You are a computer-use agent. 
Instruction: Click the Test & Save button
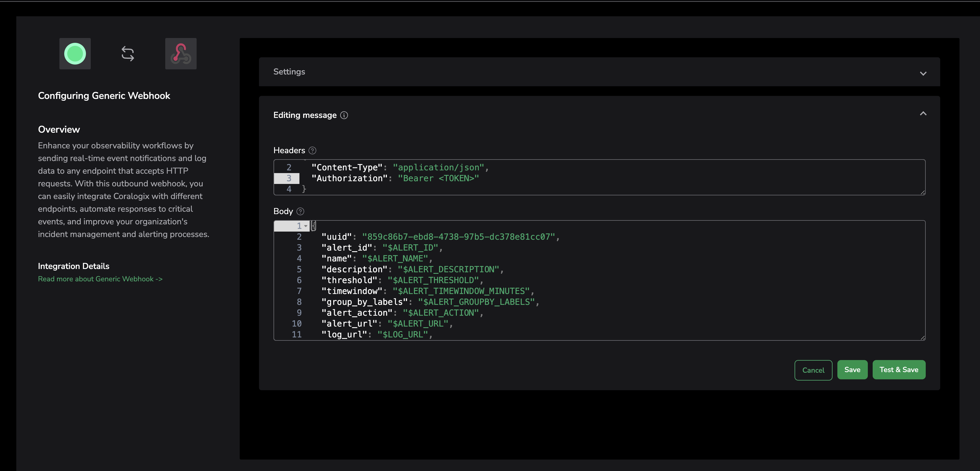[x=899, y=370]
